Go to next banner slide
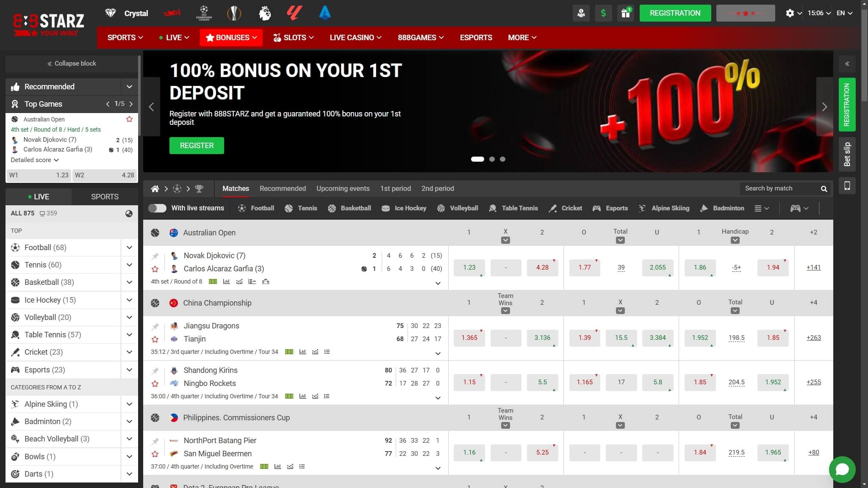The height and width of the screenshot is (488, 868). (x=824, y=107)
